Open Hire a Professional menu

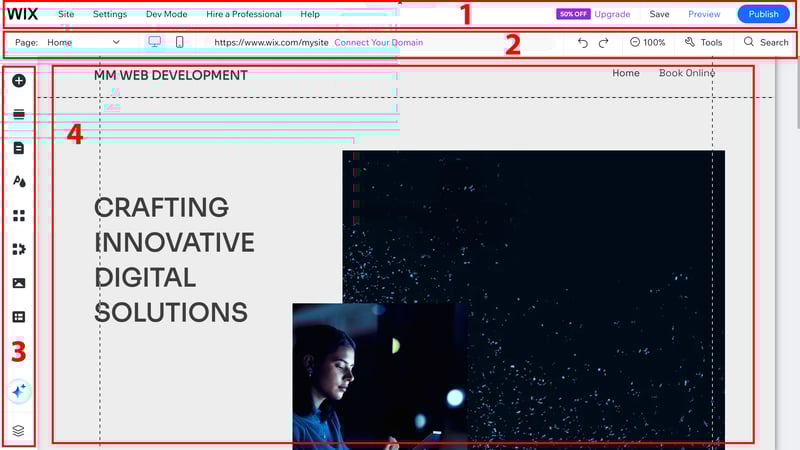click(244, 14)
